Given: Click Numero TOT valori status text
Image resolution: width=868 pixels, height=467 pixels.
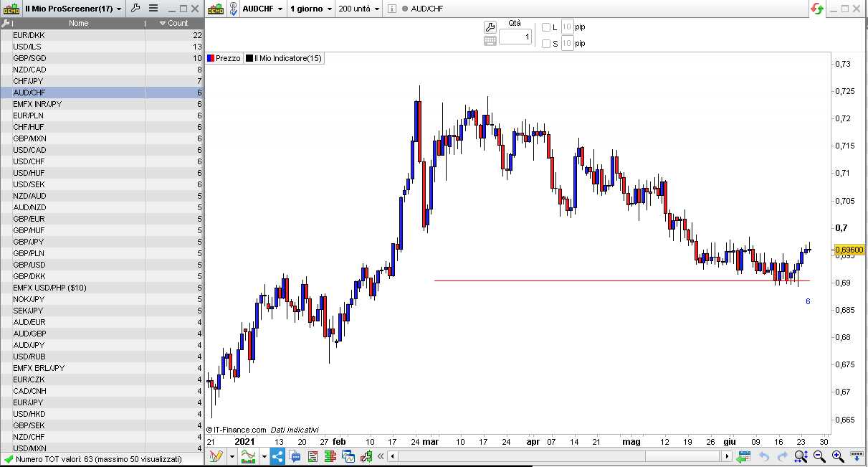Looking at the screenshot, I should tap(99, 459).
